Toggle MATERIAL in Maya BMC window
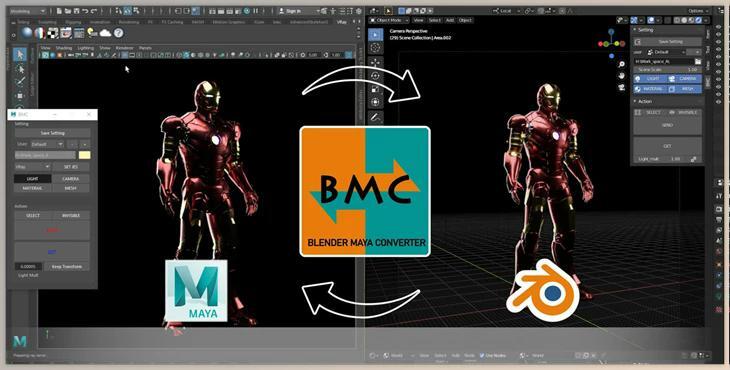The image size is (730, 370). 32,188
